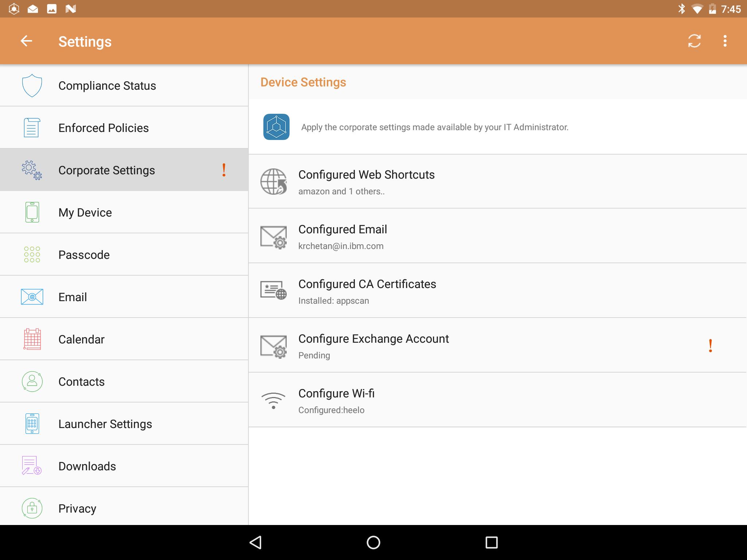747x560 pixels.
Task: Select Enforced Policies in the sidebar
Action: click(124, 128)
